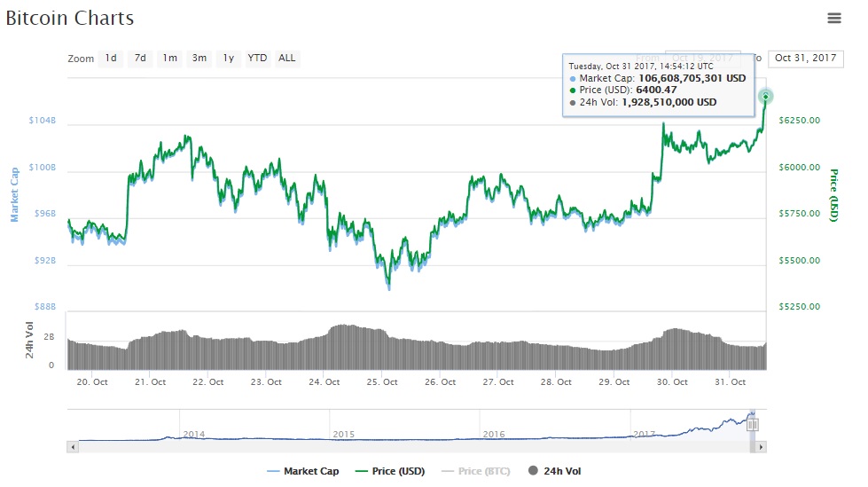Click the 28. Oct axis label
The width and height of the screenshot is (868, 487).
[556, 381]
